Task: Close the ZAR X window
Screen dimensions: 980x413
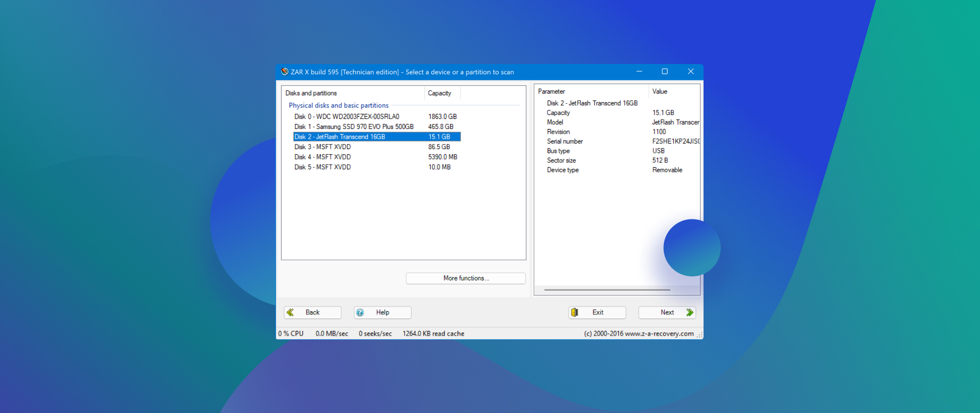Action: coord(691,72)
